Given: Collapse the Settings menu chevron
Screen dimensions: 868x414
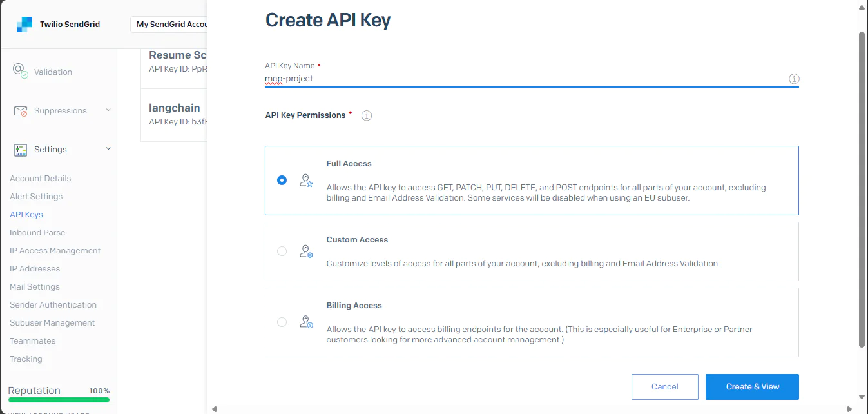Looking at the screenshot, I should pyautogui.click(x=107, y=149).
